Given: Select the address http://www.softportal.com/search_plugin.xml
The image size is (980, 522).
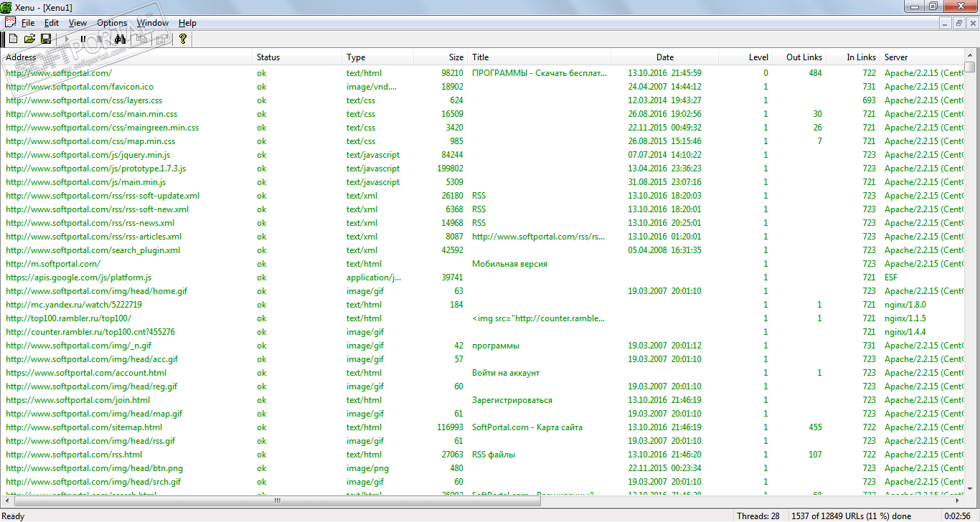Looking at the screenshot, I should pos(93,250).
